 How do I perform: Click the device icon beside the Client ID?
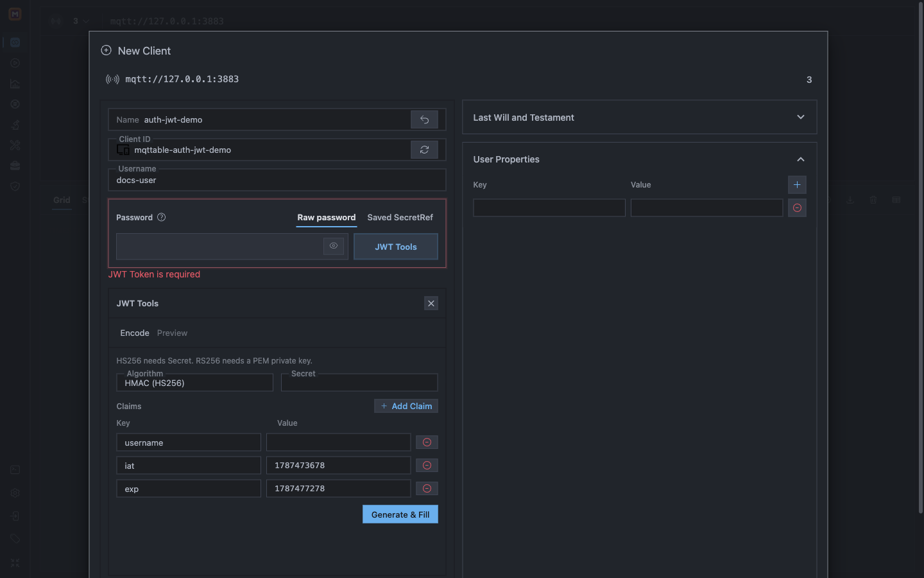point(123,150)
